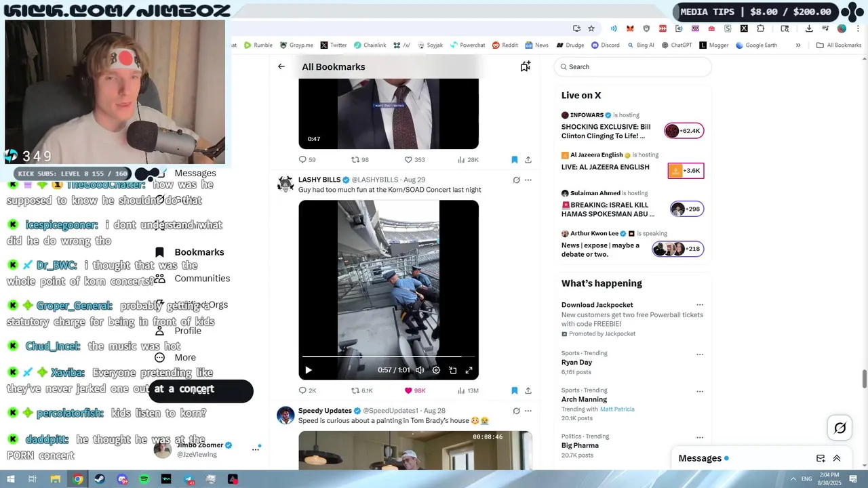Expand concert video to fullscreen
Viewport: 868px width, 488px height.
coord(469,370)
